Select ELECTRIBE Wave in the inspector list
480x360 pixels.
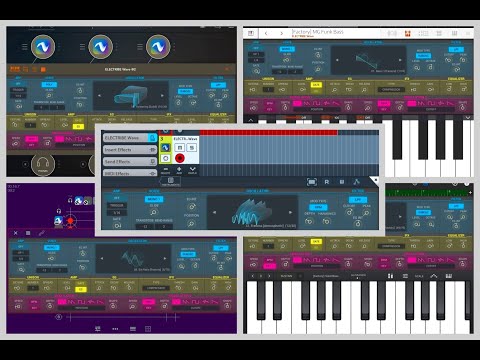pos(130,138)
